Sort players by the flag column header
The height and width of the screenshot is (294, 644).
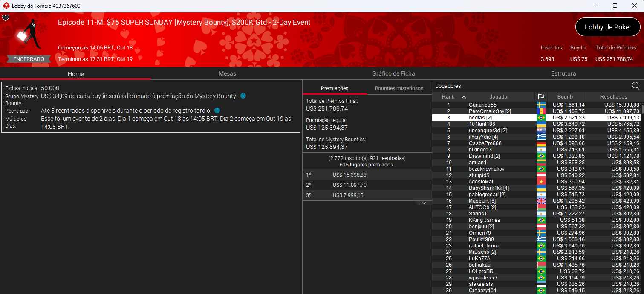[x=541, y=97]
